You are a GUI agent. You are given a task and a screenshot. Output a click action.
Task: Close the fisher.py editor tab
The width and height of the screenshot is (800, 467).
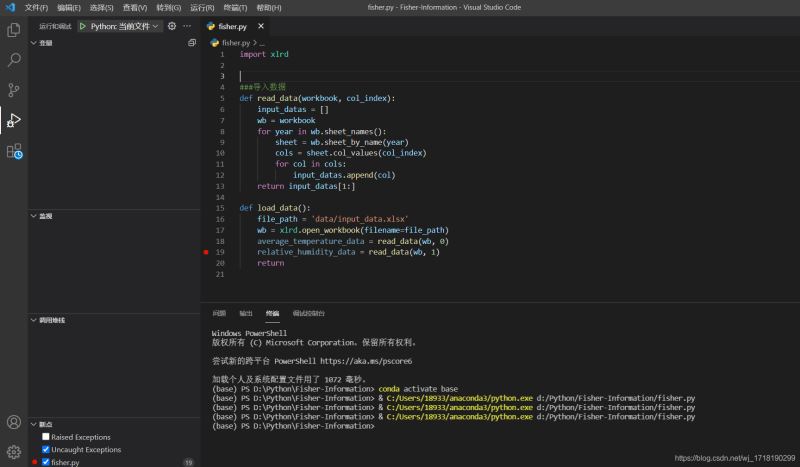tap(260, 26)
